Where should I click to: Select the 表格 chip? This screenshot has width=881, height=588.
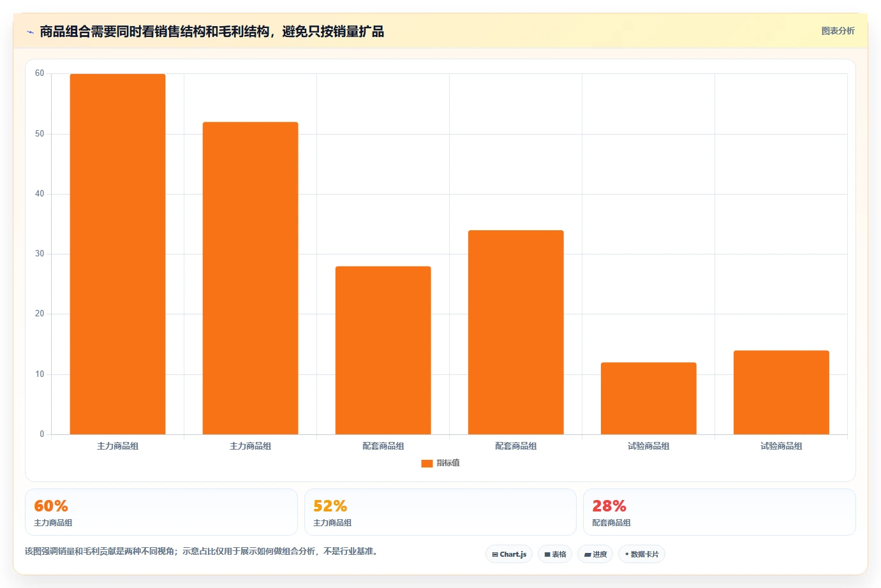click(x=555, y=554)
